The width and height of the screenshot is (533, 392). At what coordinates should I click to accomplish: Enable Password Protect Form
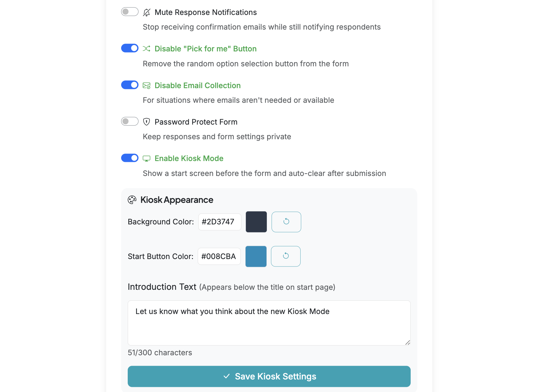(x=130, y=121)
